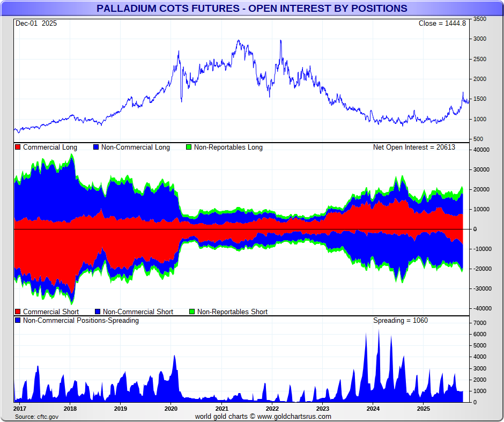Click the 'Net Open Interest = 20613' label
504x422 pixels.
point(414,147)
